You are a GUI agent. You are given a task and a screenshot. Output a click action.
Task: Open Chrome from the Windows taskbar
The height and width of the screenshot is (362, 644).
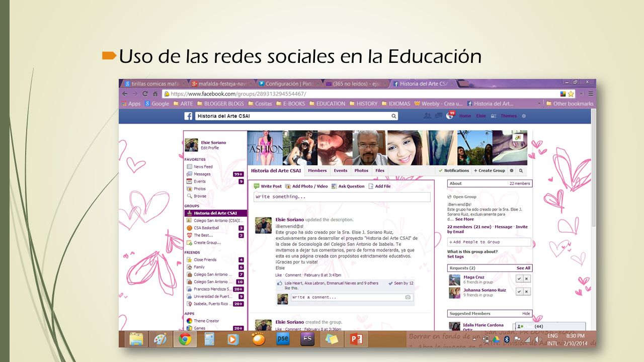click(185, 339)
